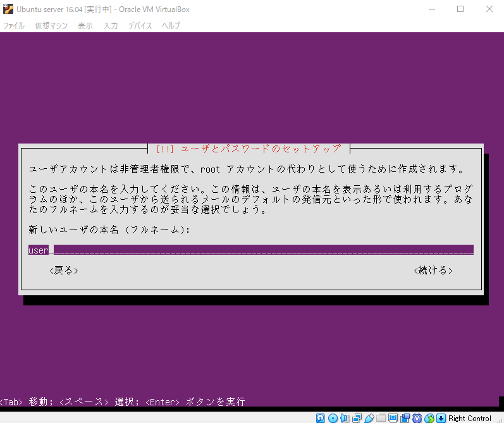Minimize the VirtualBox window

click(432, 9)
